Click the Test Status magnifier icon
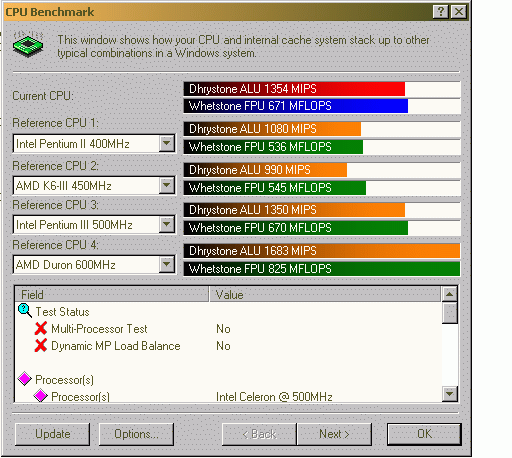Image resolution: width=512 pixels, height=458 pixels. (x=25, y=311)
